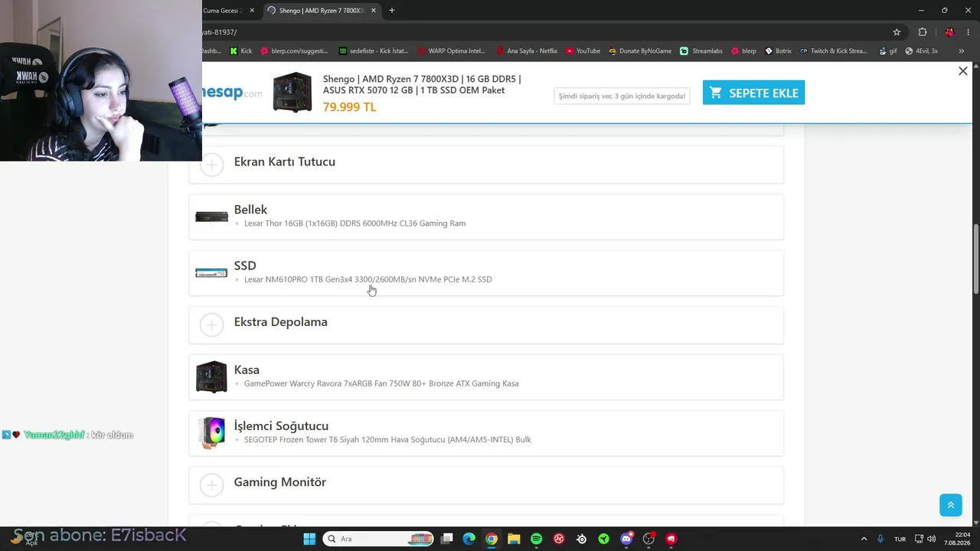Select the Shengo AMD Ryzen 7 7800X3D tab
The height and width of the screenshot is (551, 980).
tap(322, 11)
